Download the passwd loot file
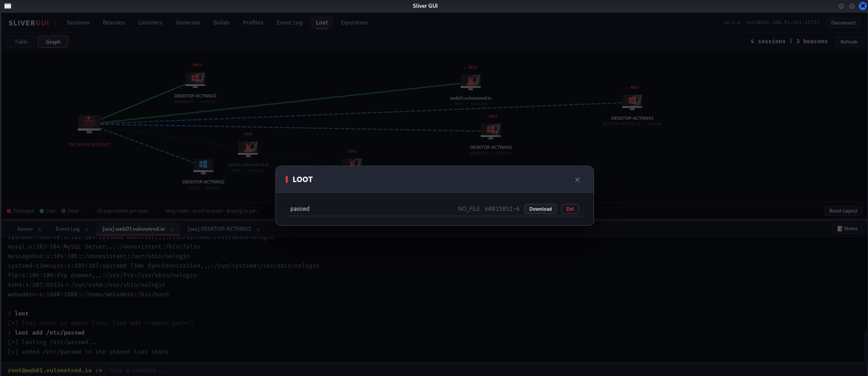Screen dimensions: 868x376 point(540,209)
